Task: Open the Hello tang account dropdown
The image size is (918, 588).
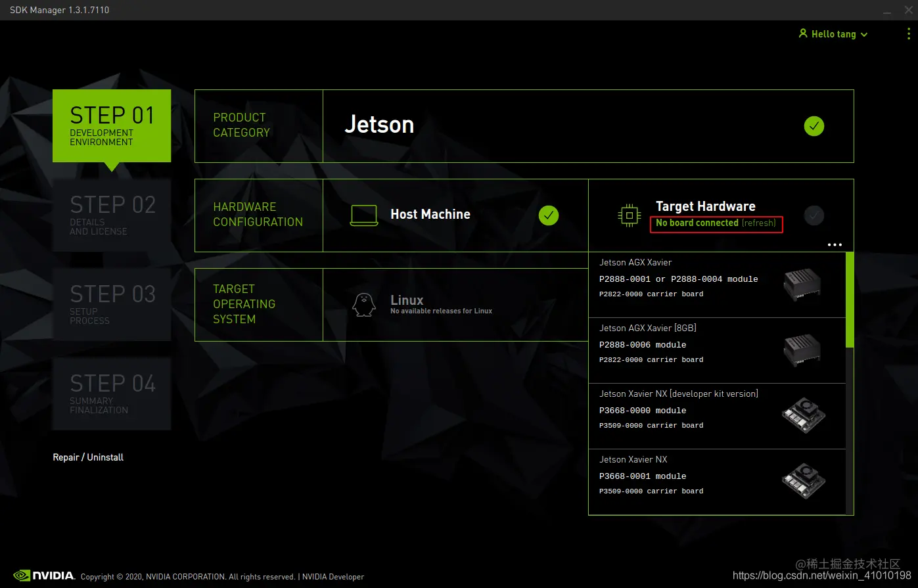Action: coord(833,34)
